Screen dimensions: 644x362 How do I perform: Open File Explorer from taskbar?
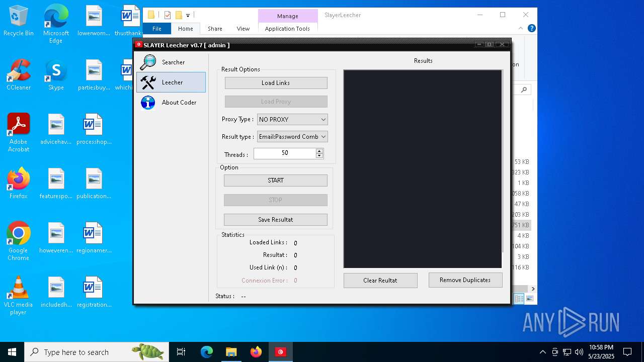231,352
